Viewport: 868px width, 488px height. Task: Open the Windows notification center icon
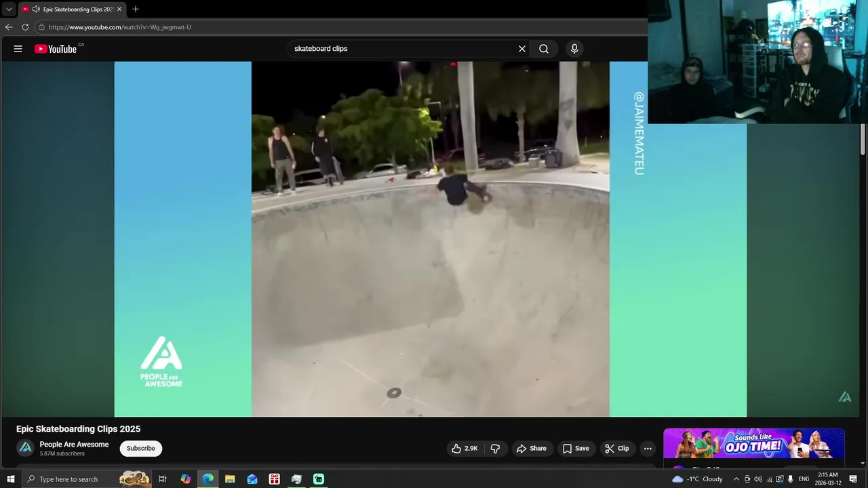coord(854,479)
